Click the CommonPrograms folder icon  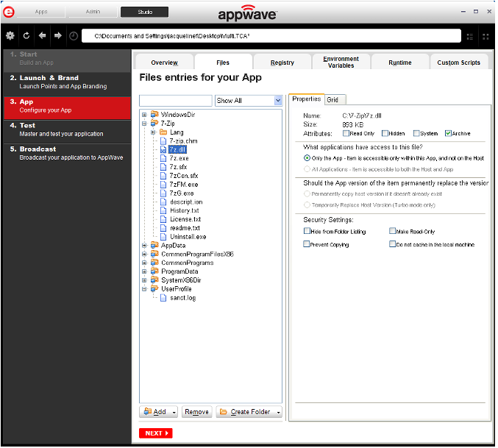tap(154, 263)
